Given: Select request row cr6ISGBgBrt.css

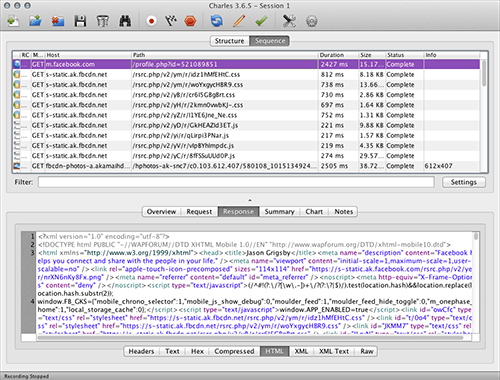Looking at the screenshot, I should 247,95.
